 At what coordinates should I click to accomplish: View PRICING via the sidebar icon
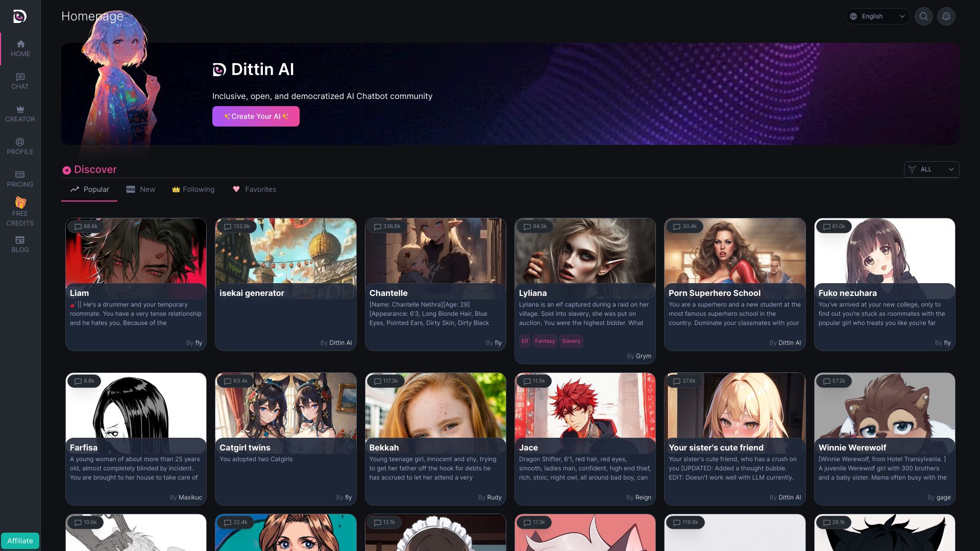pos(20,179)
